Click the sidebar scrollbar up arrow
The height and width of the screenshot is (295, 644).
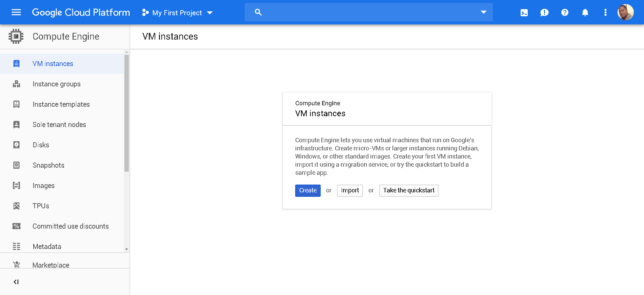126,52
